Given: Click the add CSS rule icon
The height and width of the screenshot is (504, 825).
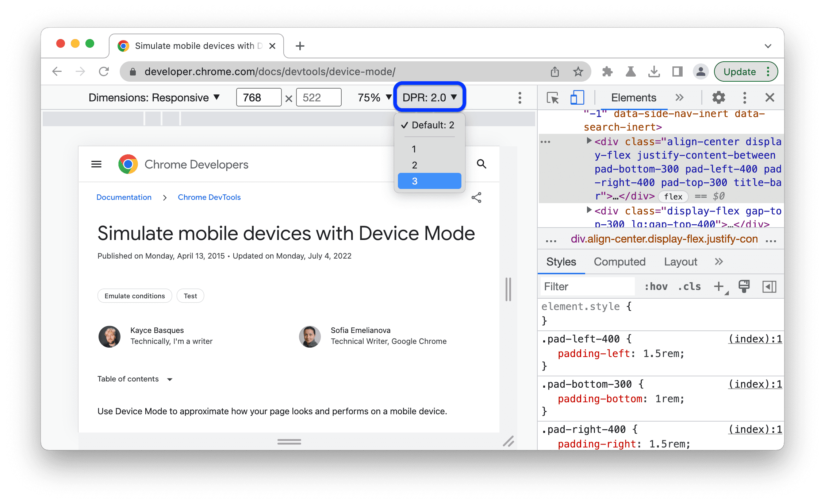Looking at the screenshot, I should click(720, 288).
